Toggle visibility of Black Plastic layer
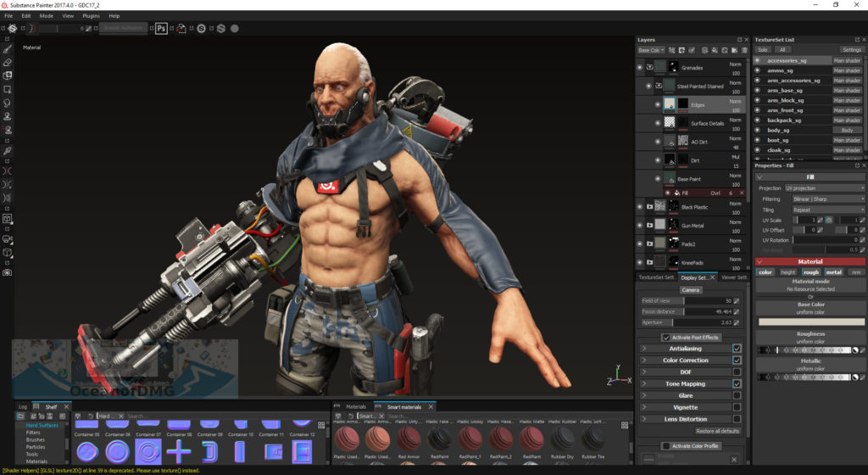 click(x=640, y=206)
